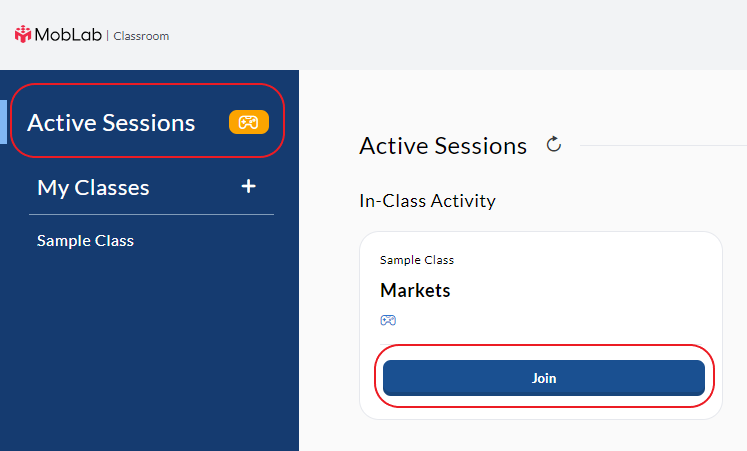This screenshot has height=451, width=747.
Task: Click the MobLab logo icon
Action: (x=23, y=35)
